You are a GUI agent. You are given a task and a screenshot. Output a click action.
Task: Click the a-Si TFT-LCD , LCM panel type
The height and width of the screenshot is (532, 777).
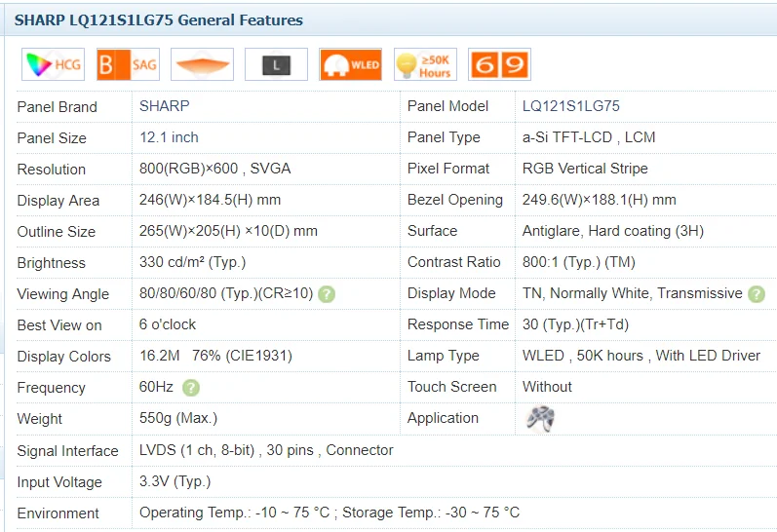click(589, 137)
